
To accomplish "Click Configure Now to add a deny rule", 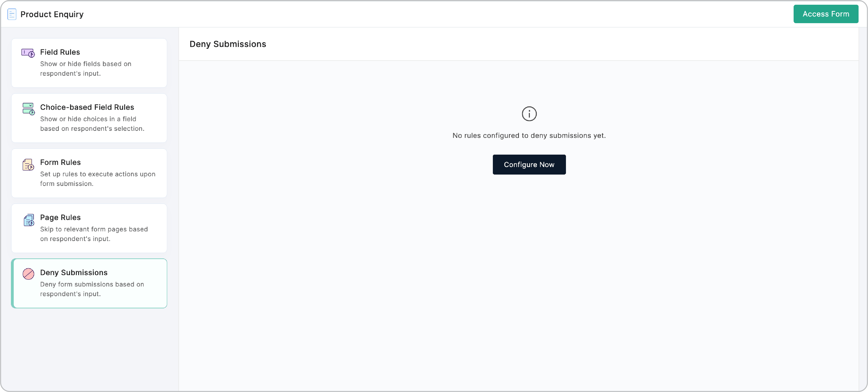I will (x=529, y=164).
